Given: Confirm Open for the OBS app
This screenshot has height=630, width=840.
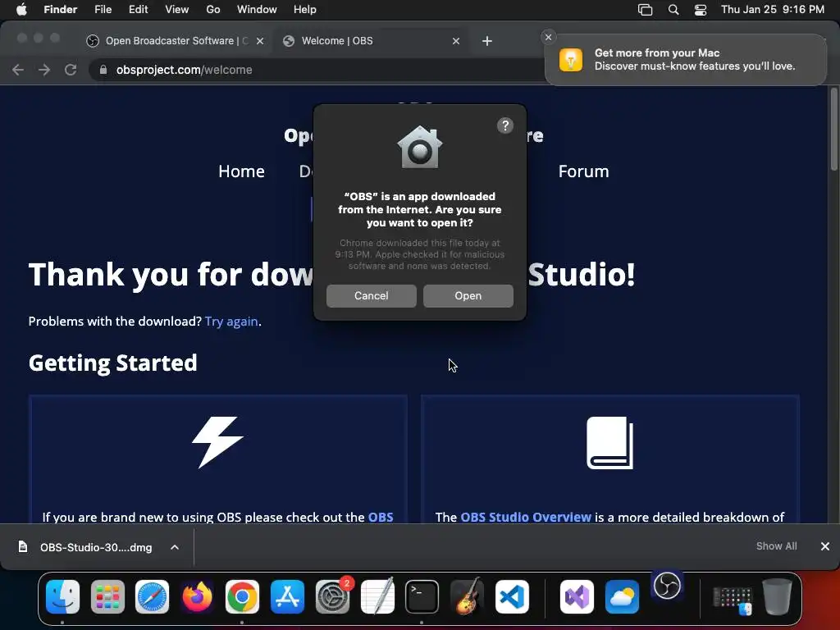Looking at the screenshot, I should pyautogui.click(x=468, y=295).
